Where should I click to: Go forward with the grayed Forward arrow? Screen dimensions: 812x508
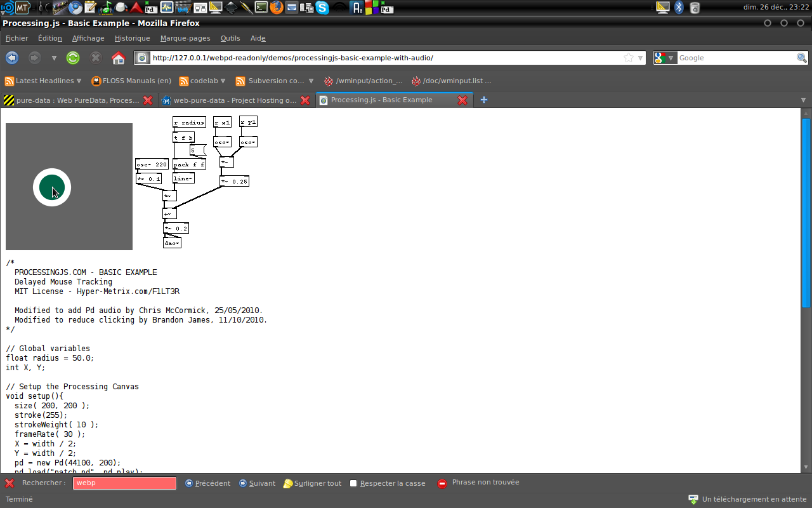[x=34, y=58]
